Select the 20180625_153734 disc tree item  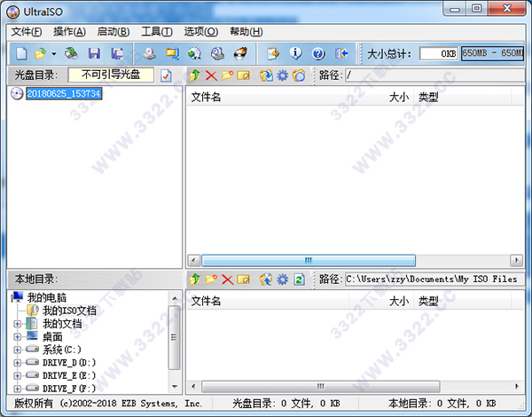tap(64, 93)
